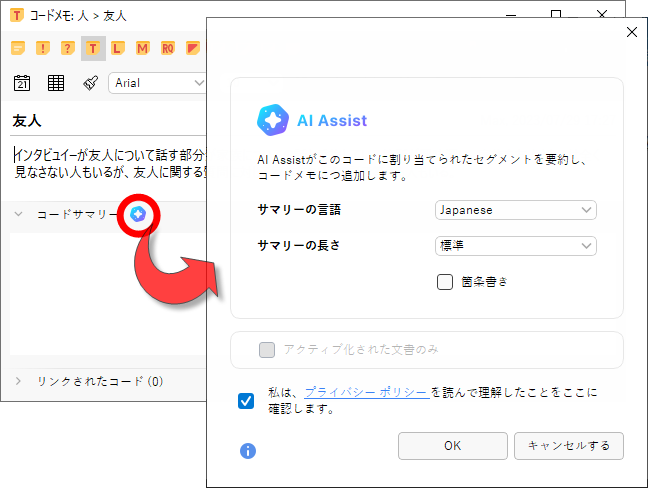Click the OK button

(x=453, y=446)
